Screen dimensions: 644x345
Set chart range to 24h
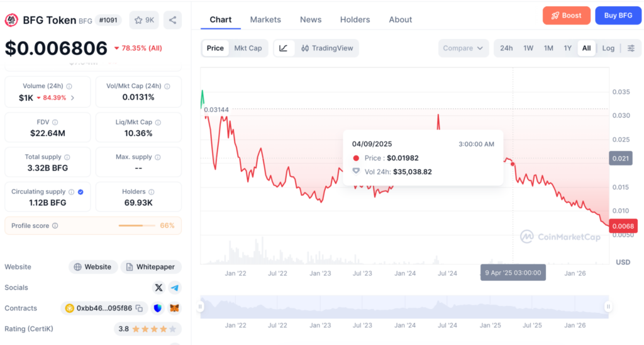(506, 48)
